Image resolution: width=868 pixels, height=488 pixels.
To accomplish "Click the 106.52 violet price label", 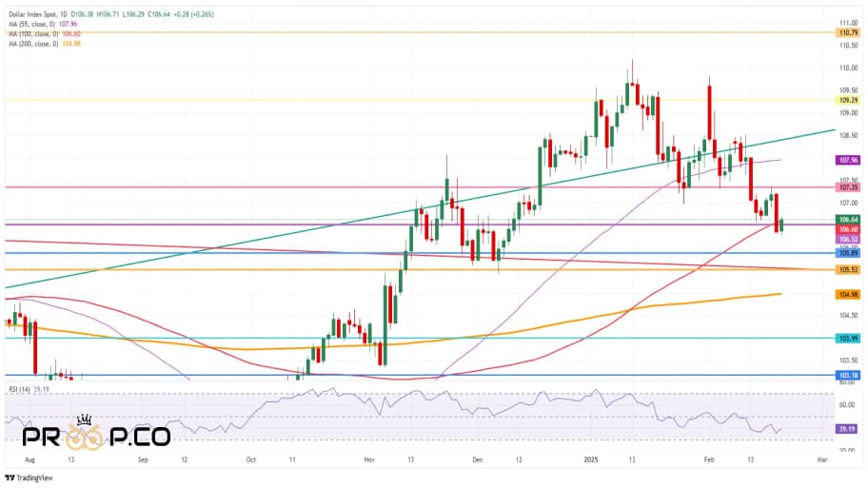I will point(848,240).
